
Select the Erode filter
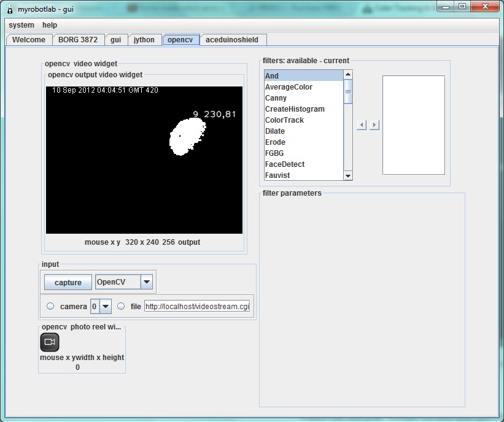pos(304,142)
